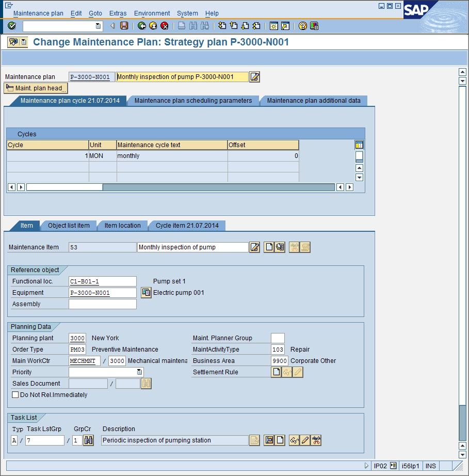Viewport: 469px width, 476px height.
Task: Click Cycles table scroll down arrow
Action: point(359,178)
